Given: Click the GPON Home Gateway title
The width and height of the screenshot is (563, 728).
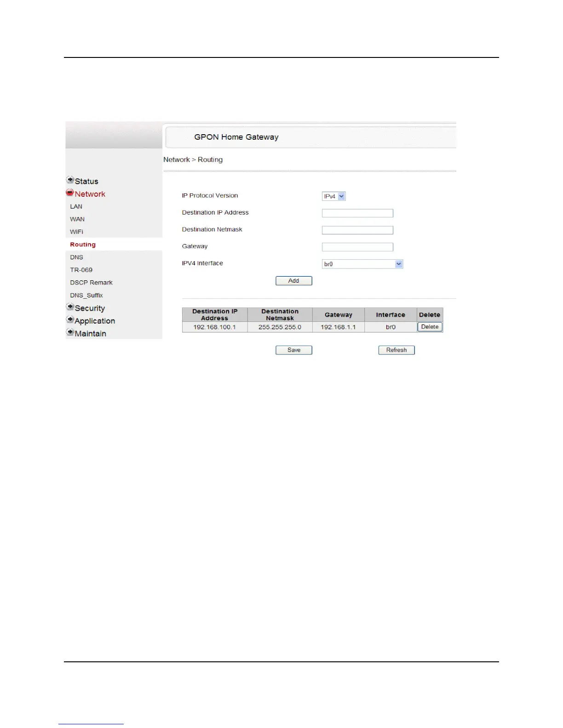Looking at the screenshot, I should click(236, 137).
